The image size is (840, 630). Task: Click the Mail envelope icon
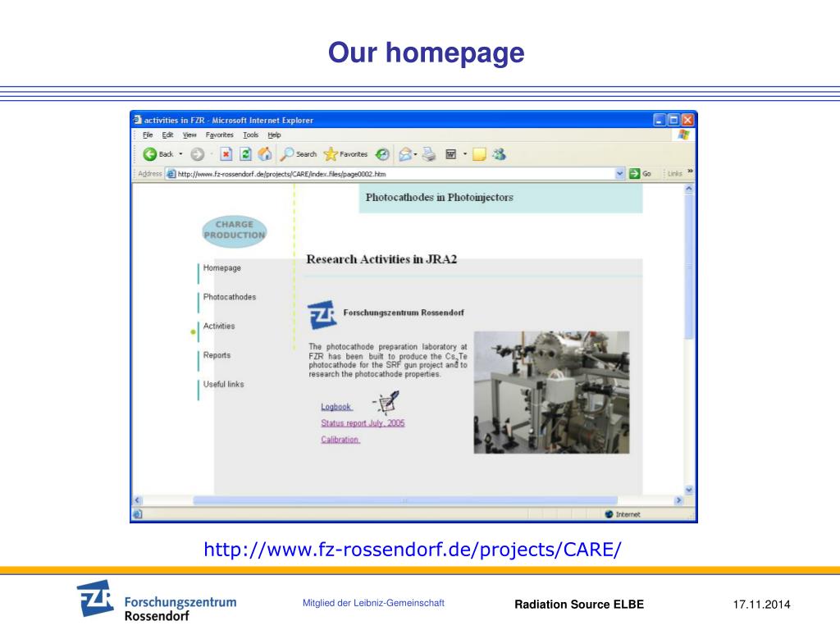click(x=405, y=154)
